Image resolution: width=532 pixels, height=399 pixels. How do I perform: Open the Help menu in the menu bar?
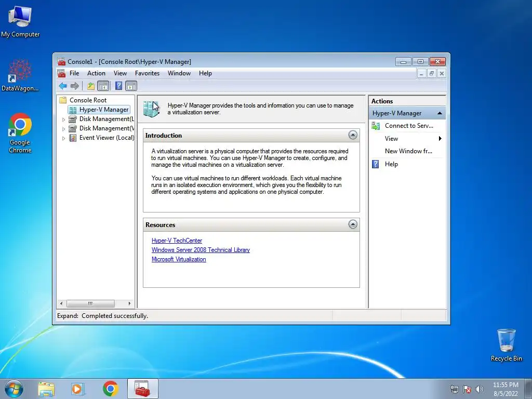[205, 73]
